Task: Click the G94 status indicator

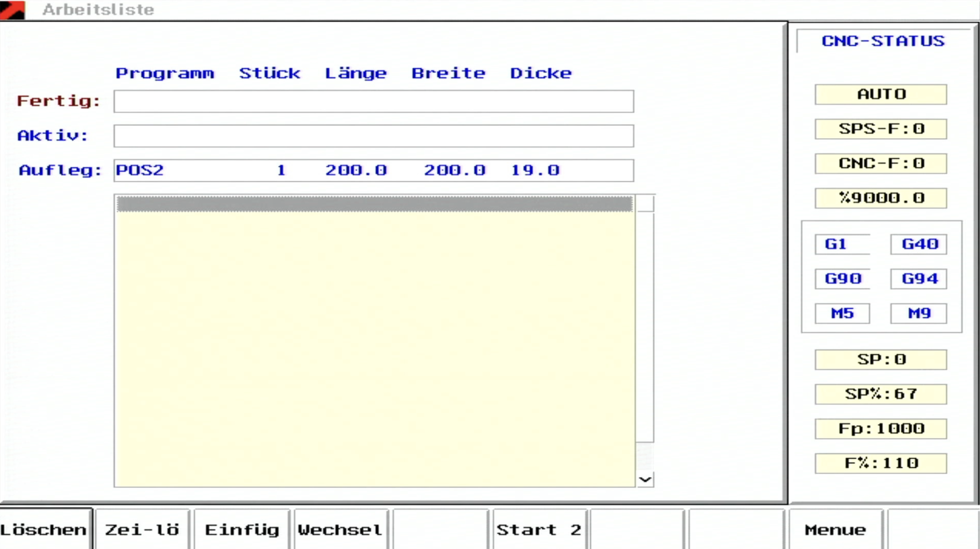Action: [919, 279]
